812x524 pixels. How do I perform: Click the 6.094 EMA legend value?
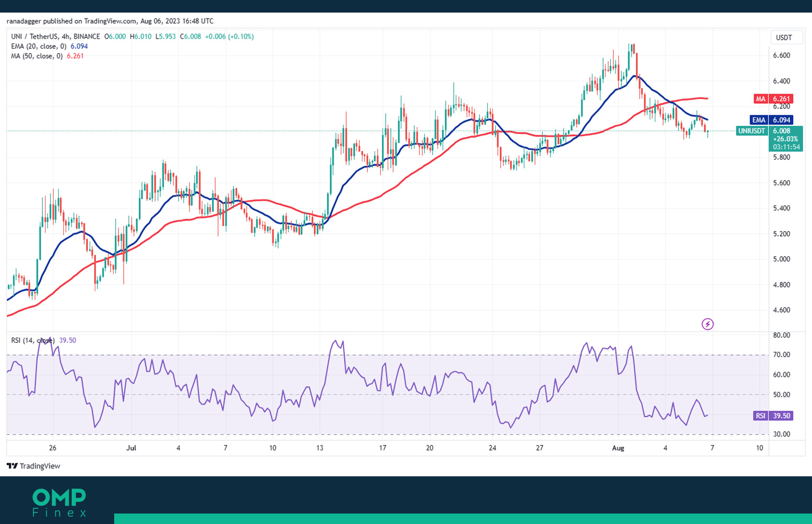(x=79, y=46)
